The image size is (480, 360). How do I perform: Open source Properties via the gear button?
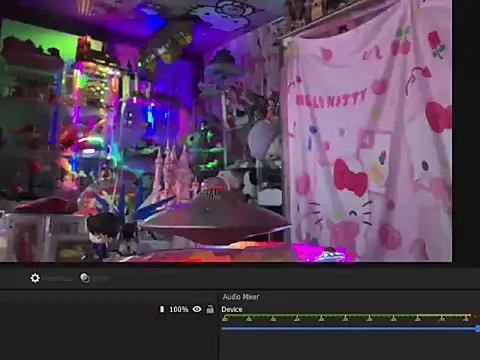pyautogui.click(x=35, y=278)
